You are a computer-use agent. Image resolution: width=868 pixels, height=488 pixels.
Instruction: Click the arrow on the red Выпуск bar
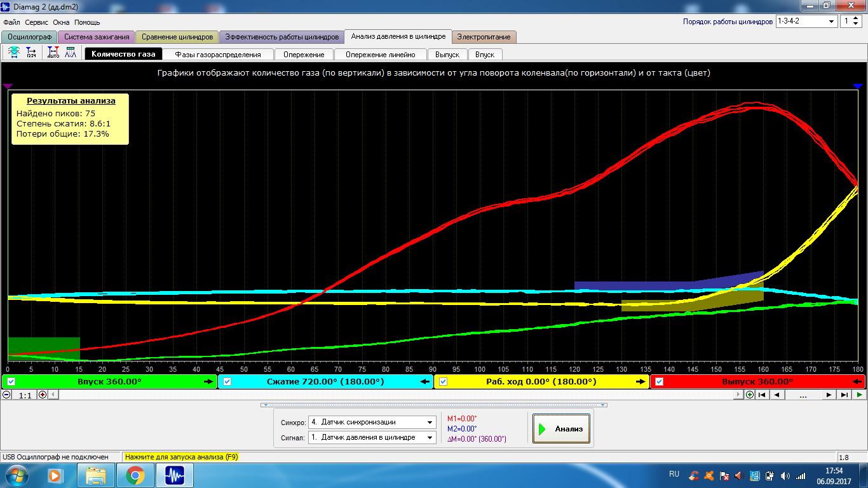coord(857,382)
